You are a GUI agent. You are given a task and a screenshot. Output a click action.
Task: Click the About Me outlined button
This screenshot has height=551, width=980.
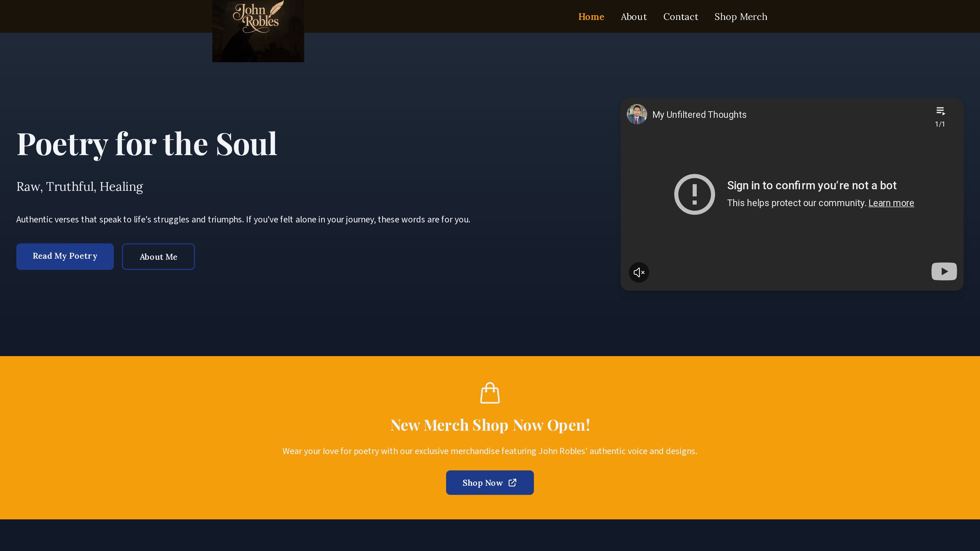tap(158, 257)
